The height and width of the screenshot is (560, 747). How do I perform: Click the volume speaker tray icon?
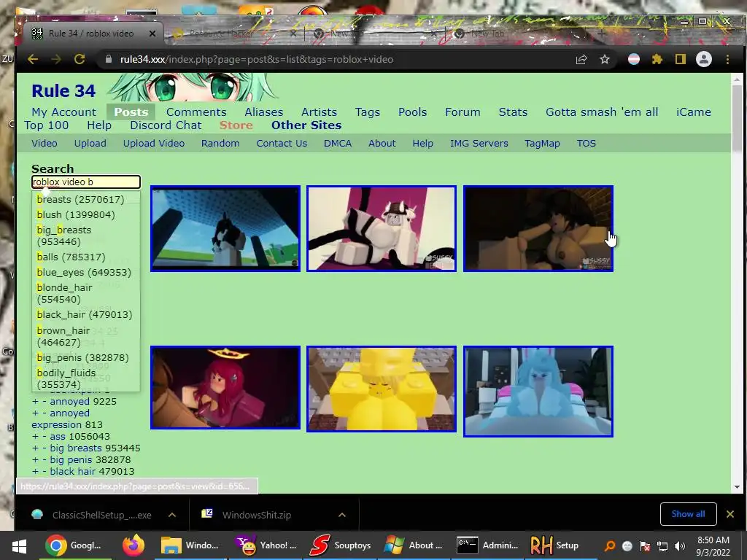point(680,546)
